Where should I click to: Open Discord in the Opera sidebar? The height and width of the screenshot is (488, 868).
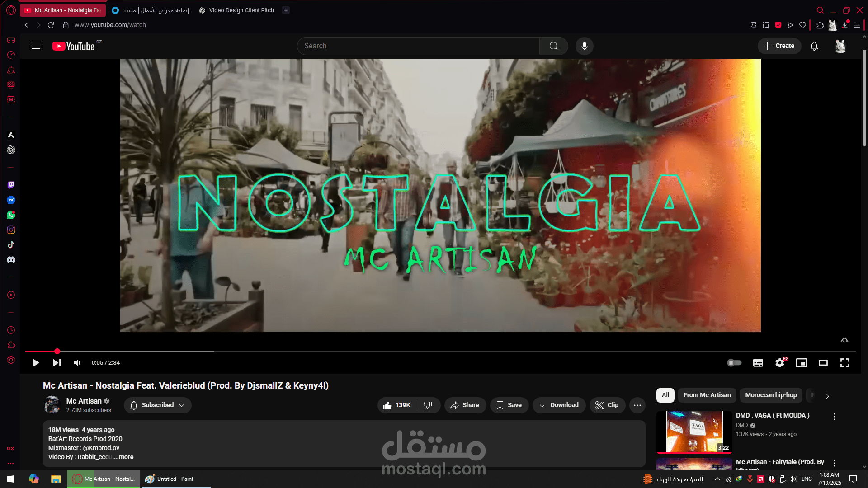pos(11,260)
